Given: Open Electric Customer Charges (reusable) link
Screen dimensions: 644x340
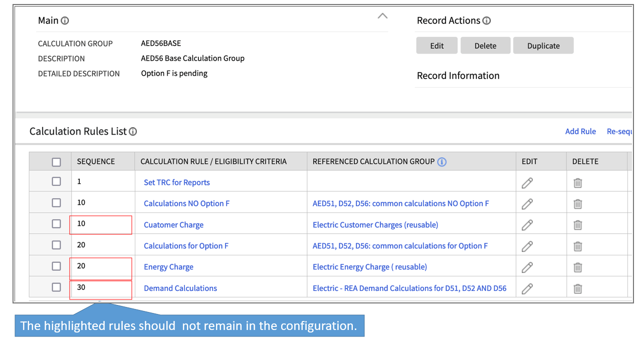Looking at the screenshot, I should click(375, 225).
